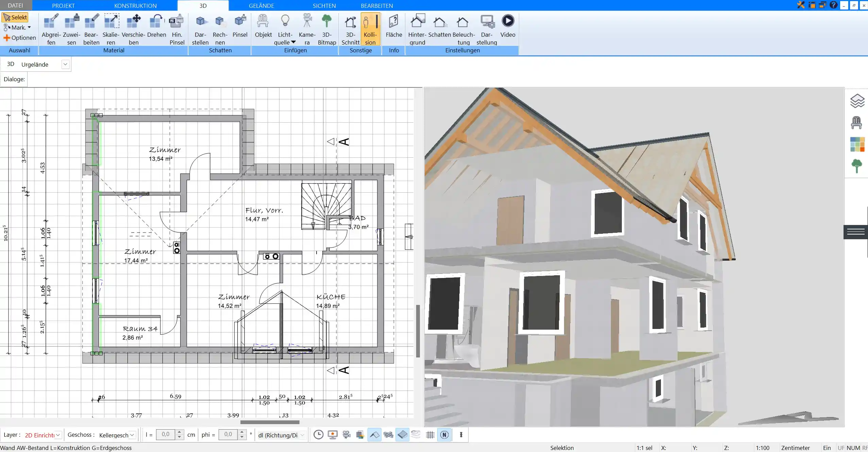
Task: Decrease the phi angle stepper value
Action: [242, 437]
